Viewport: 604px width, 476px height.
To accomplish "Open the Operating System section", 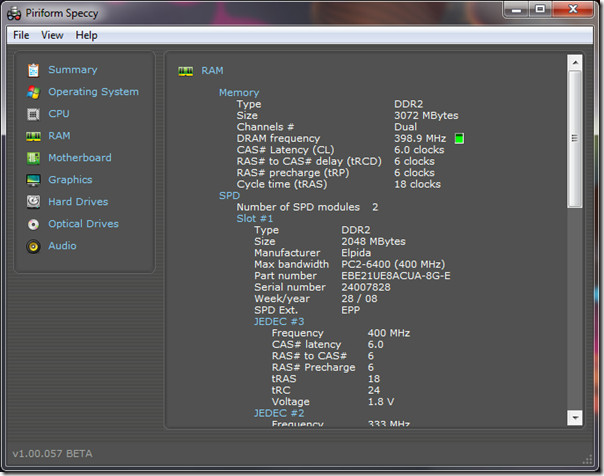I will [x=93, y=92].
